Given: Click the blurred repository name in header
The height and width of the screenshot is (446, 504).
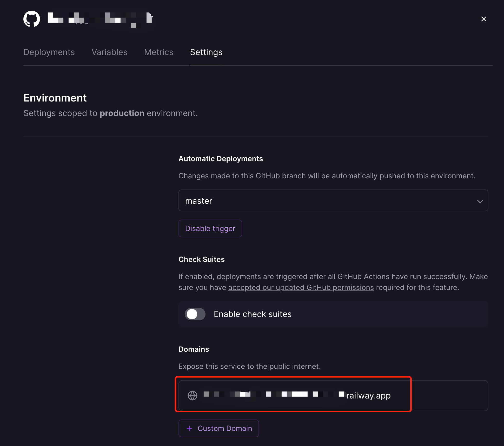Looking at the screenshot, I should click(x=100, y=19).
